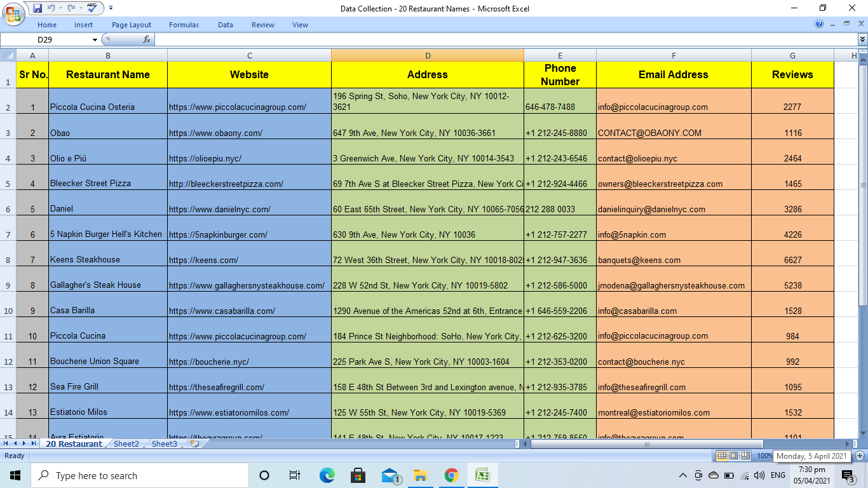
Task: Click the Redo icon
Action: [70, 8]
